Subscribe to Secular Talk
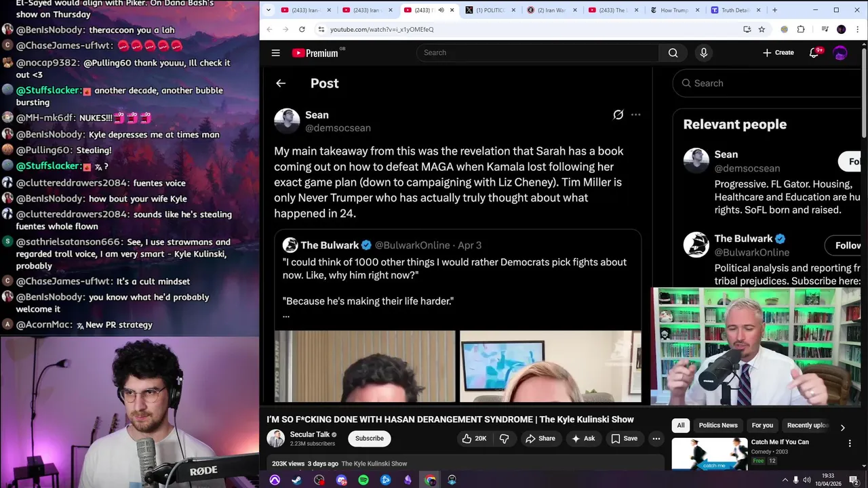Image resolution: width=868 pixels, height=488 pixels. click(x=370, y=439)
